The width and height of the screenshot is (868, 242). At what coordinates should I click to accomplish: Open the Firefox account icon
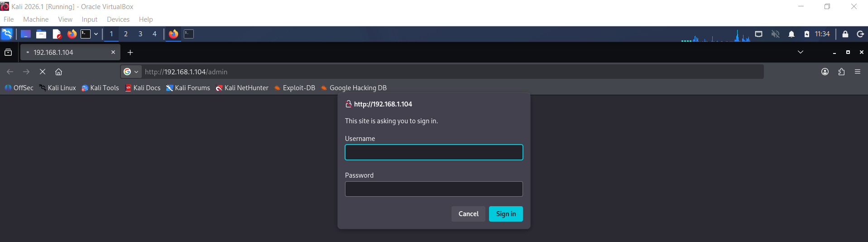tap(825, 72)
